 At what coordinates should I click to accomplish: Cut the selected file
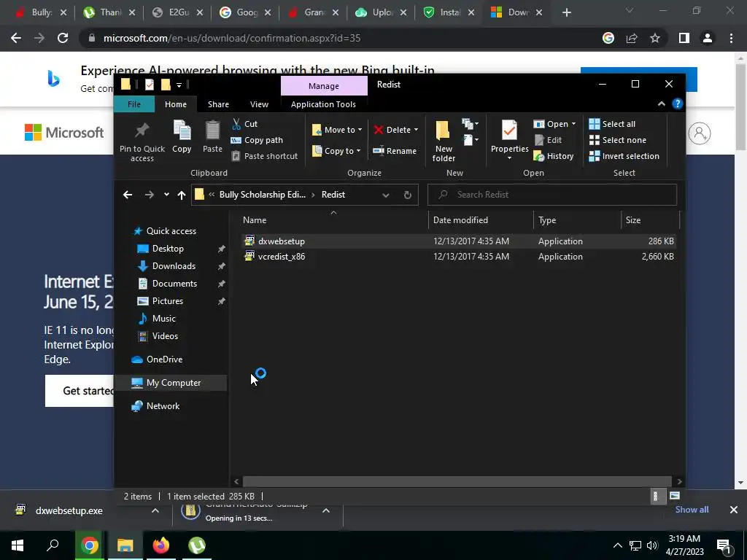click(x=245, y=124)
